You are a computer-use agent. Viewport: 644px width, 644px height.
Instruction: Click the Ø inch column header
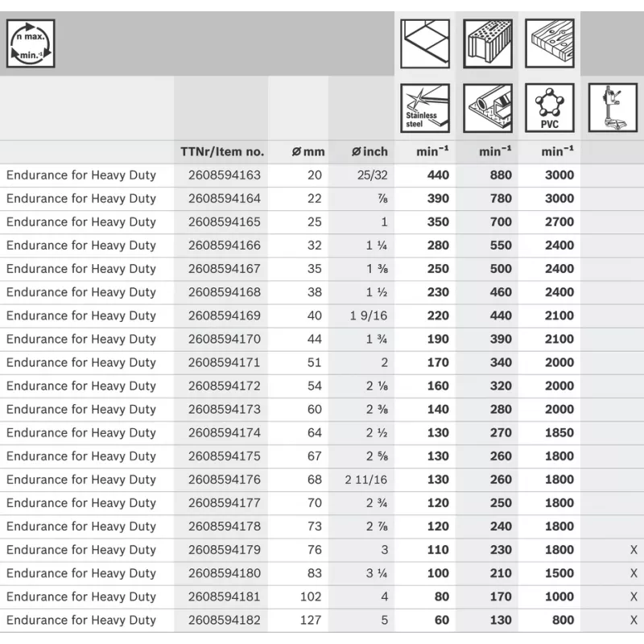coord(369,152)
